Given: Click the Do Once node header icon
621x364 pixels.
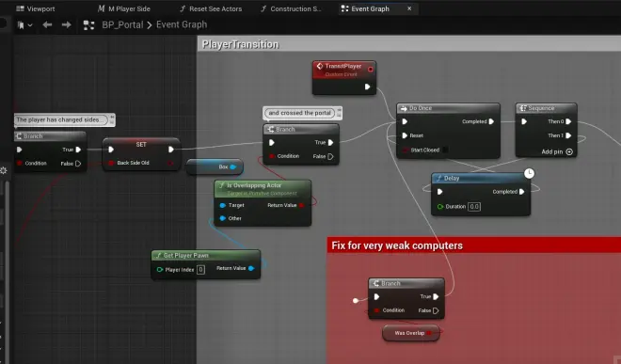Looking at the screenshot, I should tap(404, 108).
